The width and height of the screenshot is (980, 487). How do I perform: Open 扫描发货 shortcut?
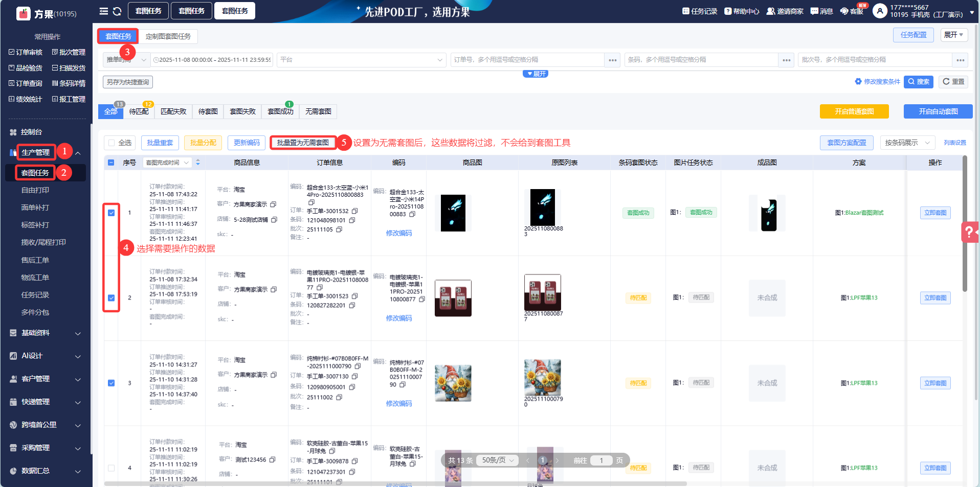(x=69, y=68)
